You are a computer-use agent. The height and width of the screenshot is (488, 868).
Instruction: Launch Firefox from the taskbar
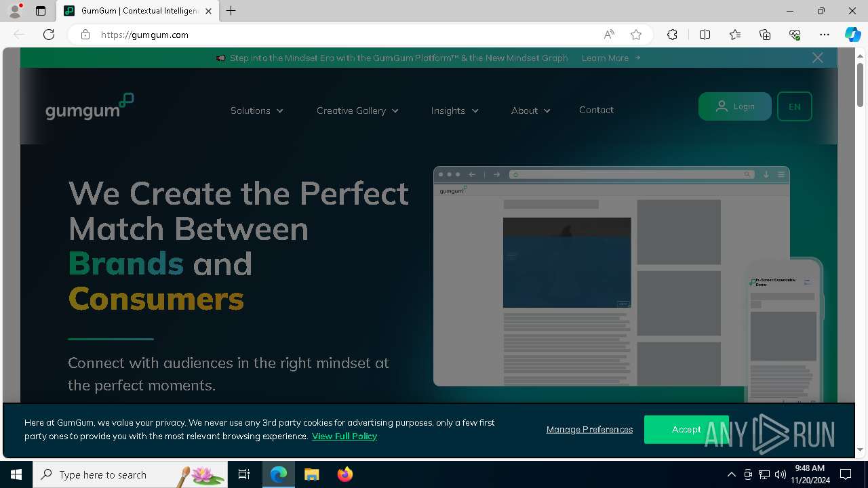coord(344,474)
